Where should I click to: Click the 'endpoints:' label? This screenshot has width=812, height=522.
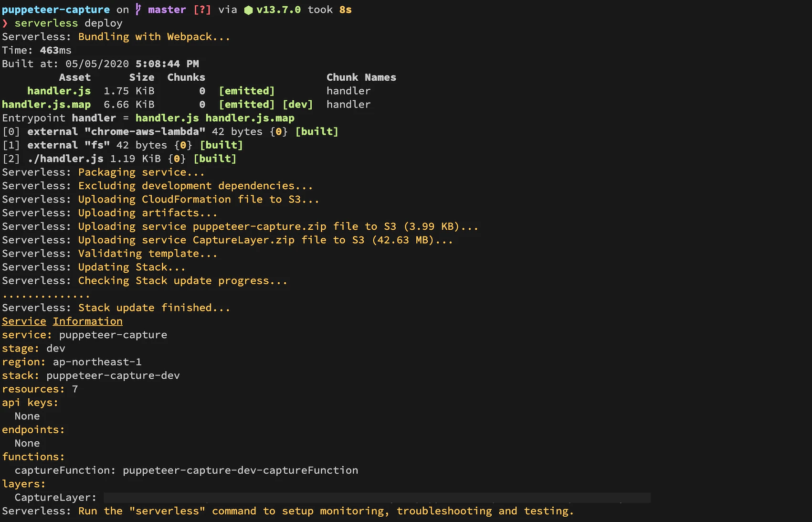[x=33, y=430]
